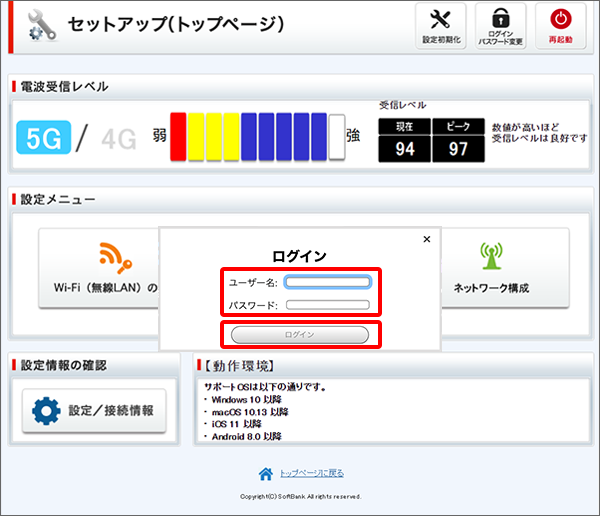This screenshot has height=516, width=600.
Task: Click the パスワード input field
Action: (328, 305)
